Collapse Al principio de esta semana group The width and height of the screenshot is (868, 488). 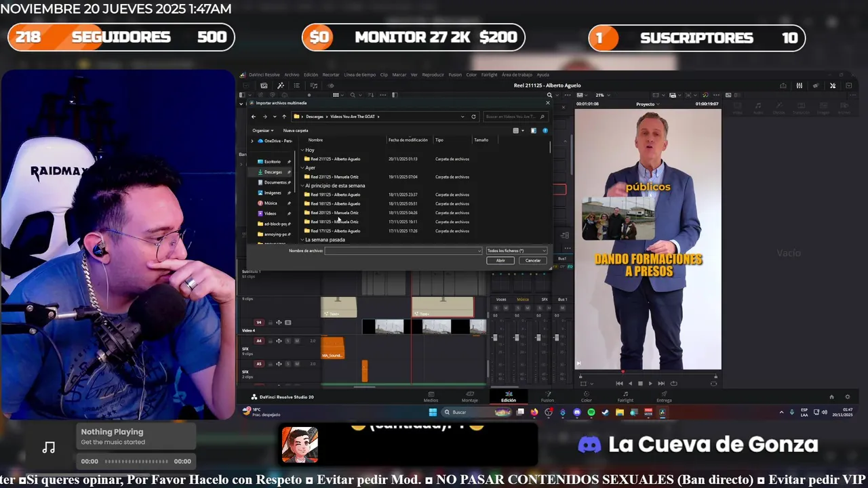point(302,186)
